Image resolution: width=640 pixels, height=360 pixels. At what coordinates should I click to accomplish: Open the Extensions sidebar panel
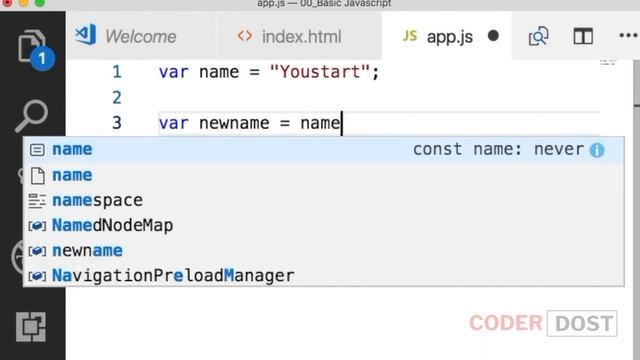[31, 327]
